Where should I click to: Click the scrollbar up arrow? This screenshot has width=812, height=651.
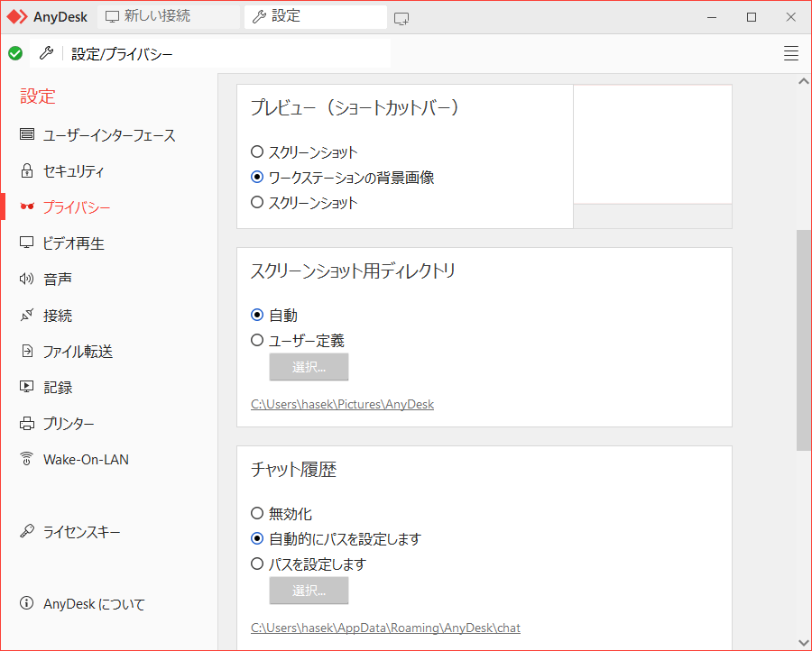[x=803, y=81]
